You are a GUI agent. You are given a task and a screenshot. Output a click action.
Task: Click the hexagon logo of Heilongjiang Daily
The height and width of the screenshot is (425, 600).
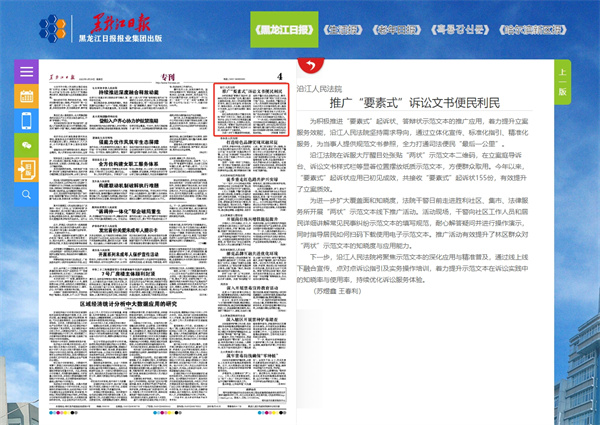click(x=52, y=28)
